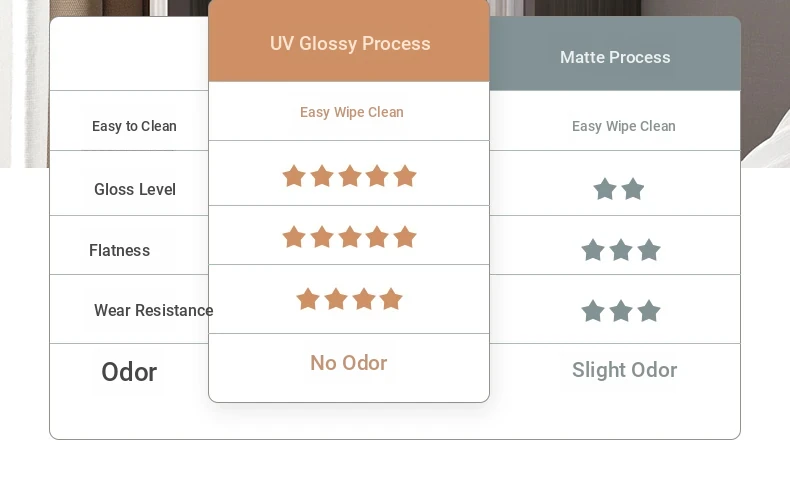The height and width of the screenshot is (480, 790).
Task: Click the fourth orange Wear Resistance star
Action: (391, 299)
